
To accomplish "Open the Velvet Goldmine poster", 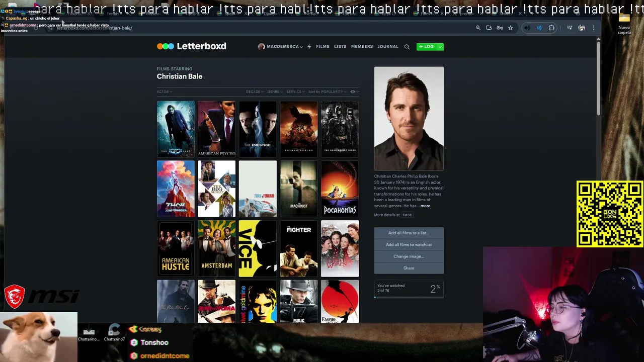I will click(x=258, y=301).
